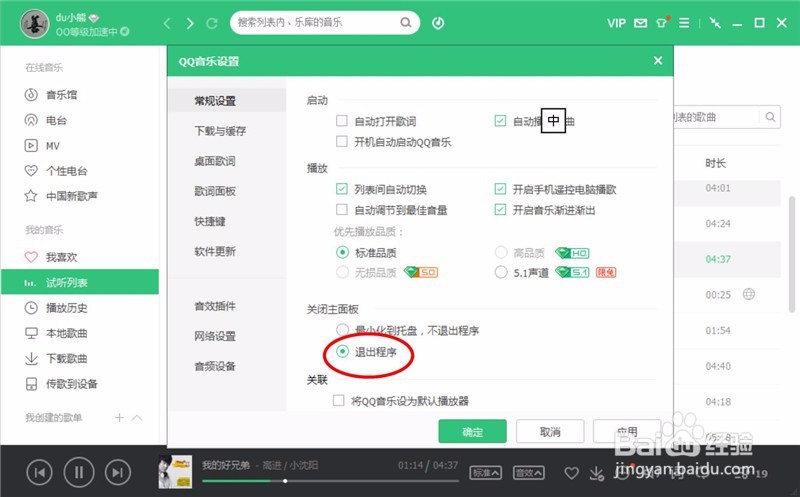The width and height of the screenshot is (800, 497).
Task: Go forward with the right arrow
Action: 190,23
